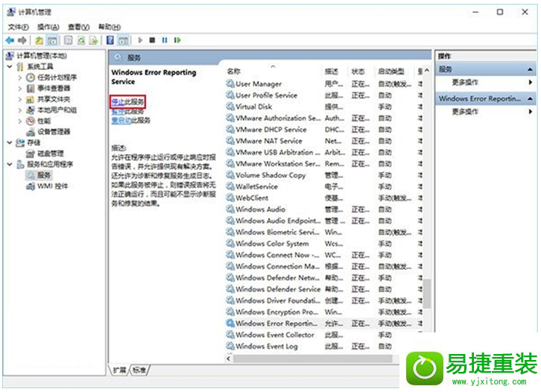Expand the 性能 tree node
The image size is (541, 392).
click(x=20, y=121)
